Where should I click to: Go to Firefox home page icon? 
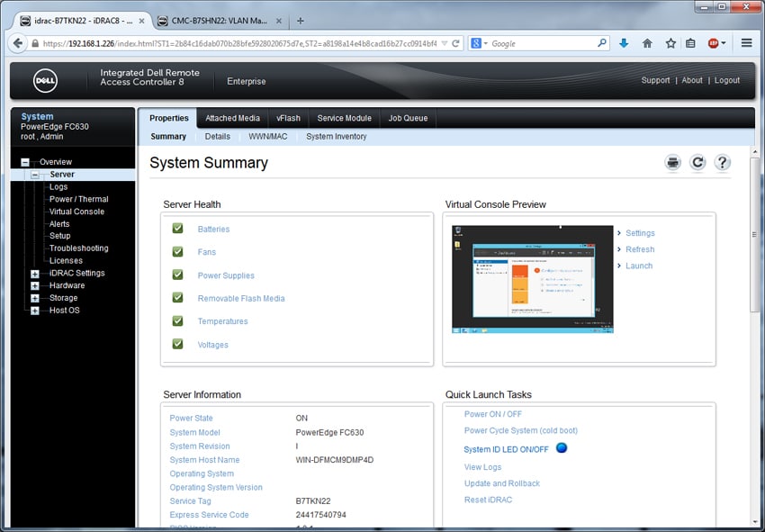tap(647, 43)
